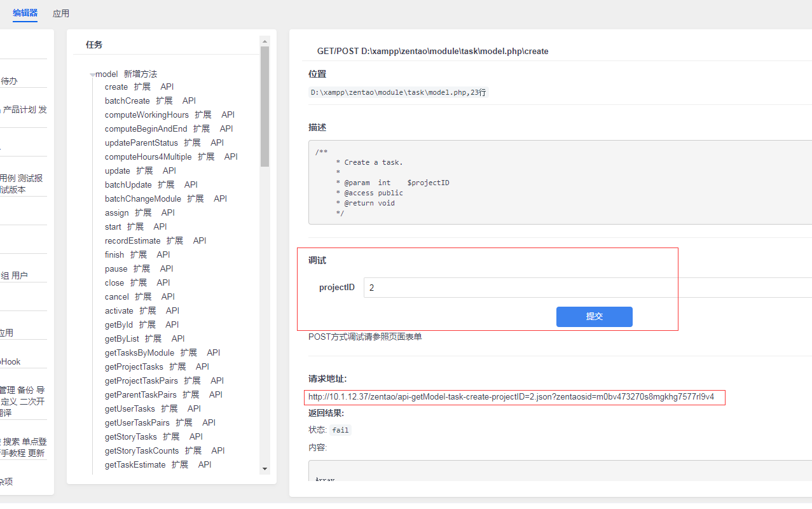Open the API link for batchCreate
Viewport: 812px width, 509px height.
(189, 101)
